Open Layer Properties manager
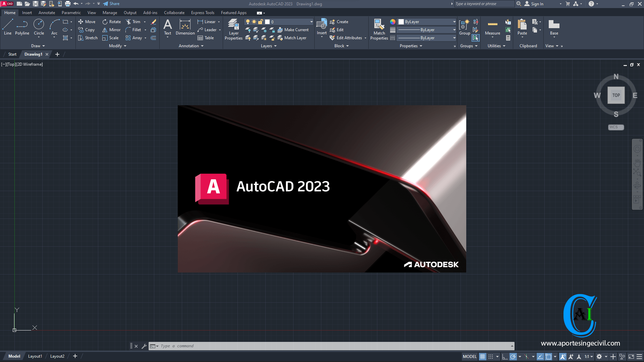644x362 pixels. coord(233,29)
